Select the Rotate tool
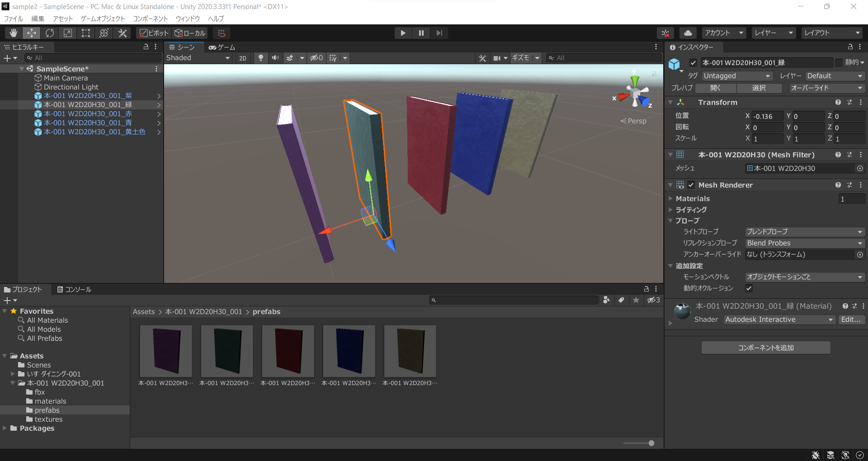 (49, 33)
